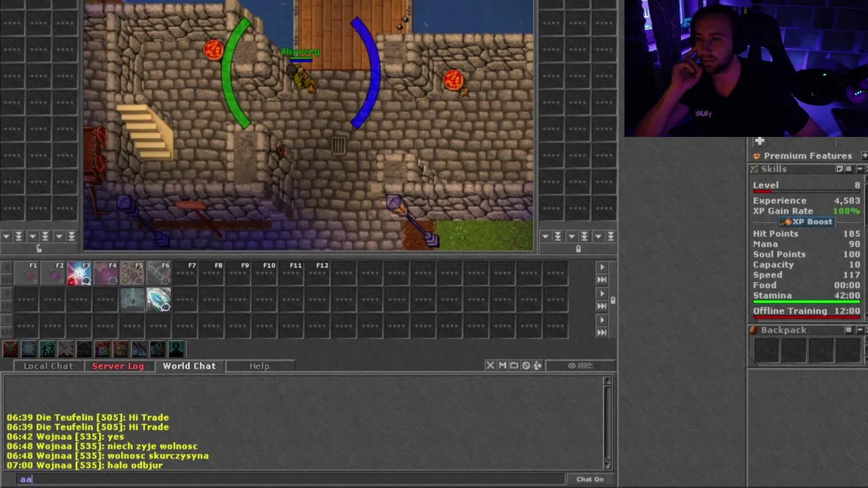Click the 06:42 'Wojnaa [535]: yes' message
This screenshot has height=488, width=868.
click(x=66, y=436)
